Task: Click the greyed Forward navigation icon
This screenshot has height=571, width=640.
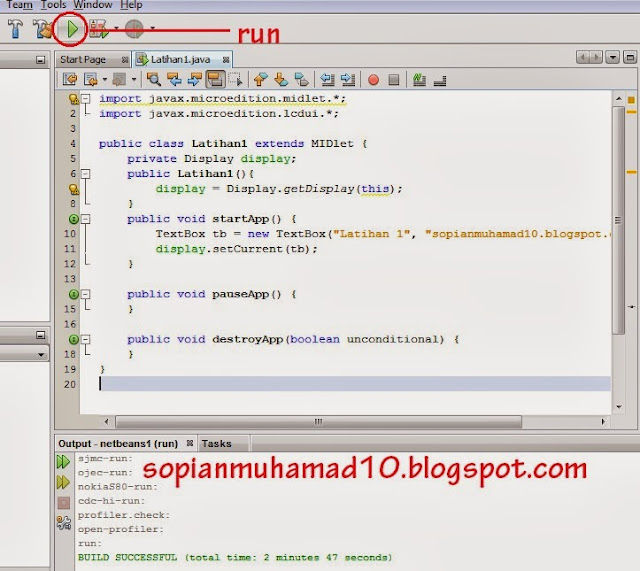Action: tap(119, 79)
